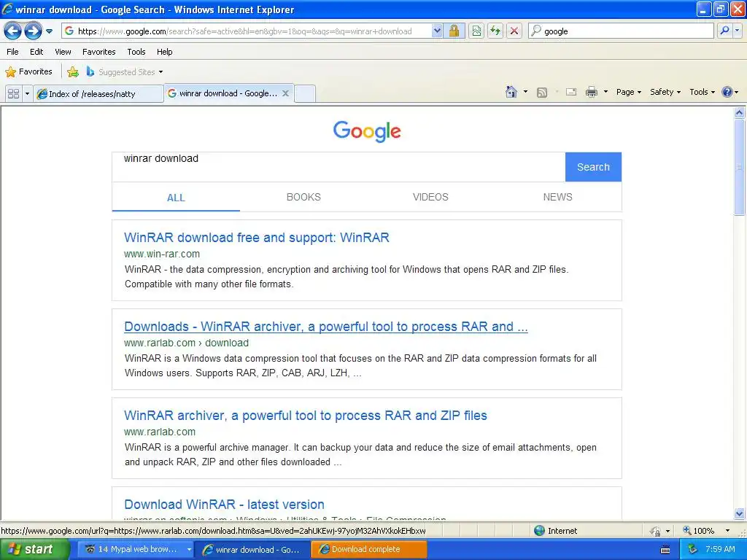Click the Google search text field

[338, 167]
